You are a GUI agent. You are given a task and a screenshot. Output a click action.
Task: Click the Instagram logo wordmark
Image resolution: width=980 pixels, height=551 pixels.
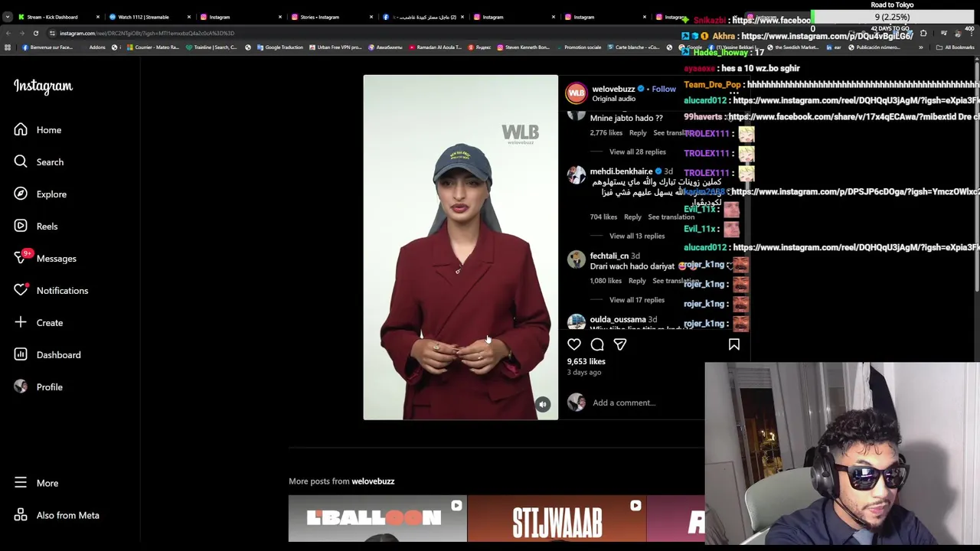[x=43, y=86]
